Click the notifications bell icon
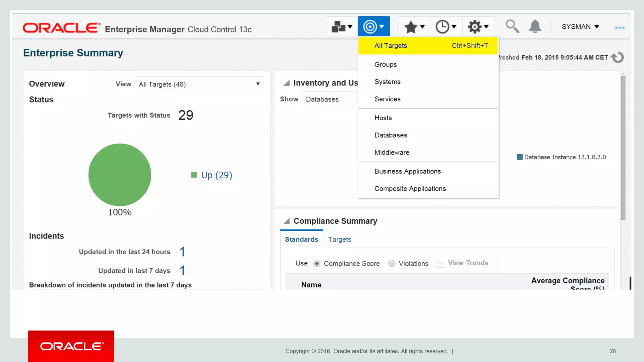 (535, 27)
